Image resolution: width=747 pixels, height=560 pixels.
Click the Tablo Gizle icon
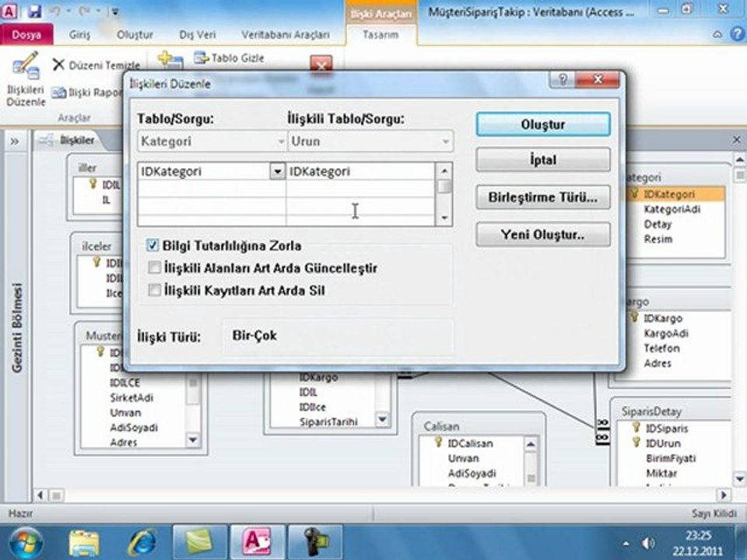point(201,58)
